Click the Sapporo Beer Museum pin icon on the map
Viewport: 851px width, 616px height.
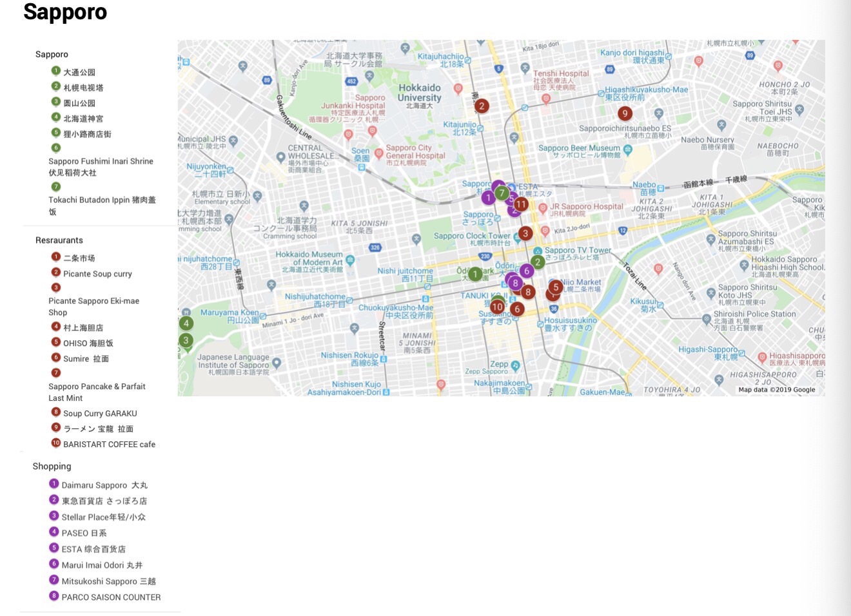tap(628, 149)
